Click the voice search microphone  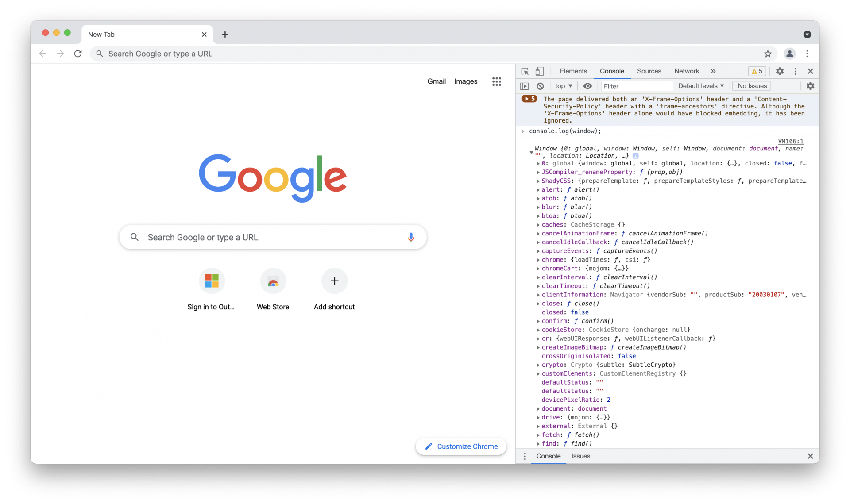coord(411,237)
